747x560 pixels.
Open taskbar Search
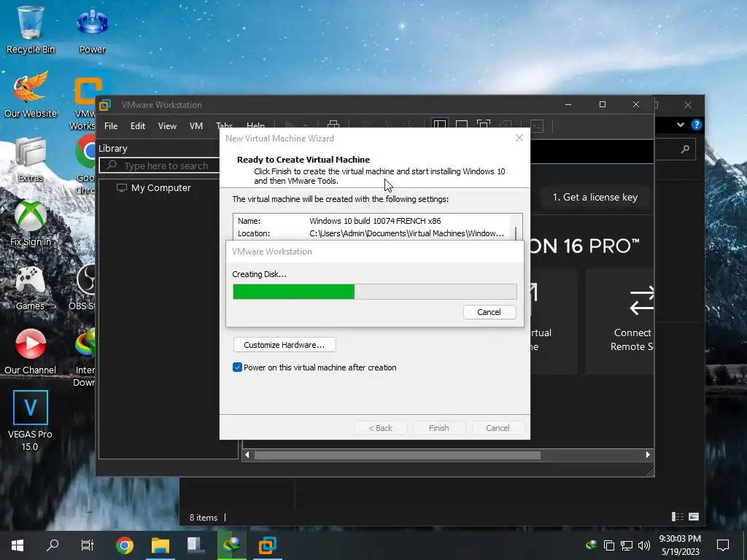[53, 545]
